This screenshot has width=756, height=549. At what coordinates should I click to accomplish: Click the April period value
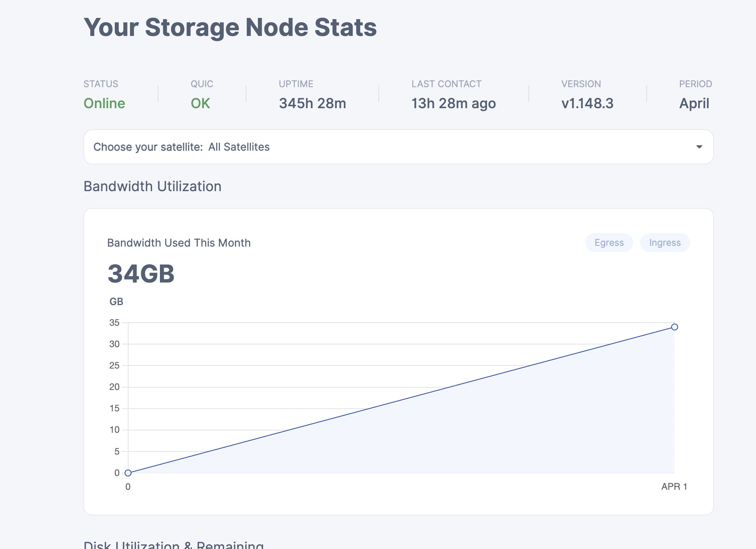694,103
